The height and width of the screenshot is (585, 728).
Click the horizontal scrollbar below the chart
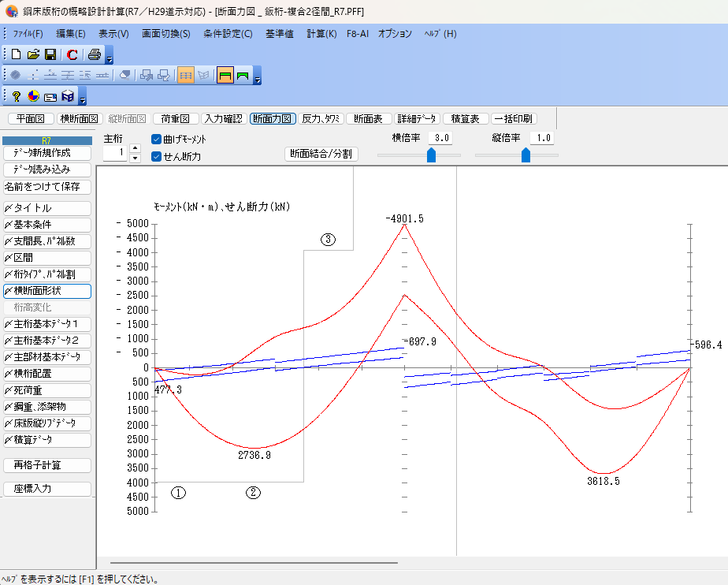coord(254,563)
